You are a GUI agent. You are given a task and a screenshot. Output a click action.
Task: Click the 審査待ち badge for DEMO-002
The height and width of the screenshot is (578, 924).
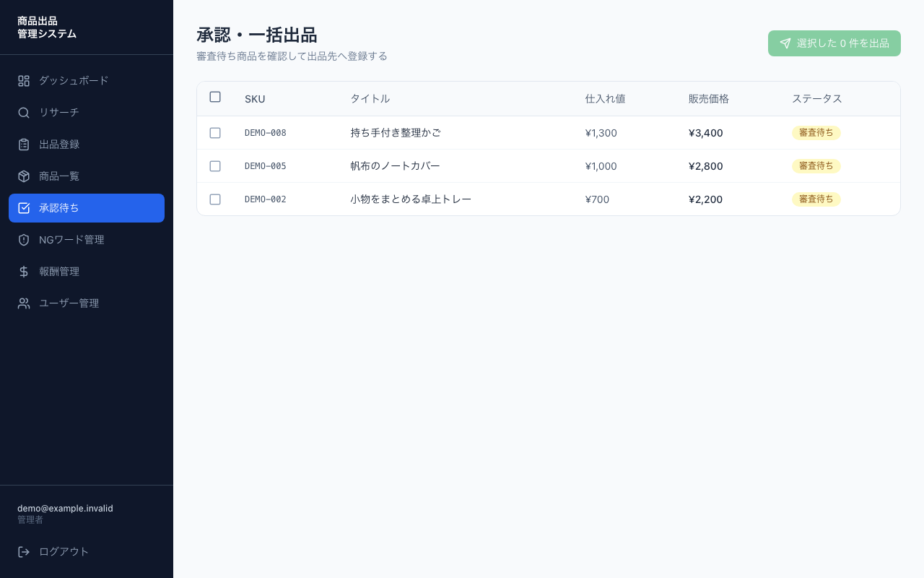pos(816,199)
